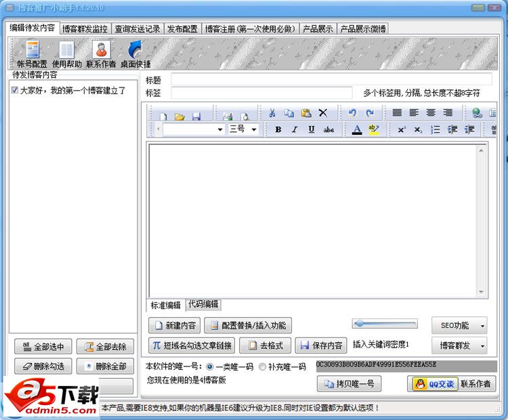Click the open folder icon in editor toolbar
The height and width of the screenshot is (420, 508).
click(x=179, y=116)
